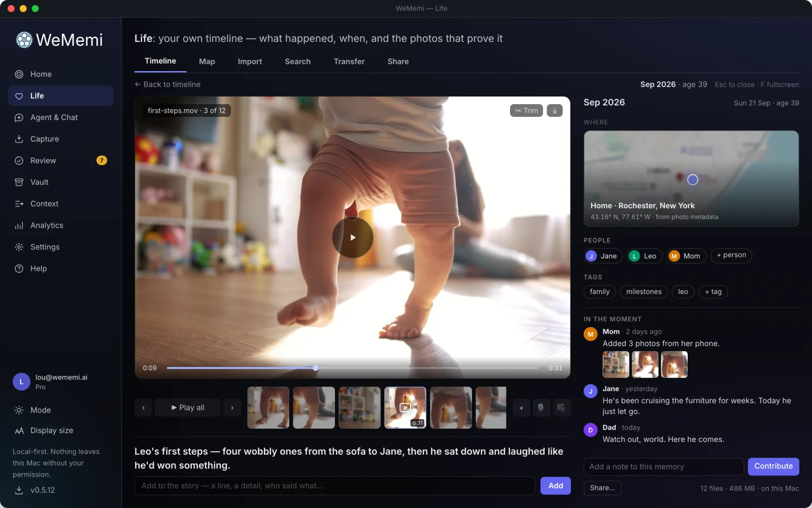Go to next media with right chevron

(x=232, y=408)
